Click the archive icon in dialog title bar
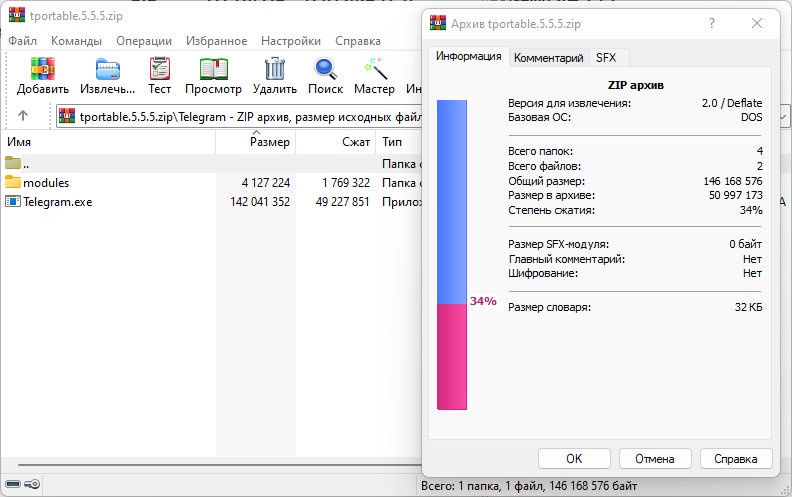Image resolution: width=792 pixels, height=497 pixels. 438,23
